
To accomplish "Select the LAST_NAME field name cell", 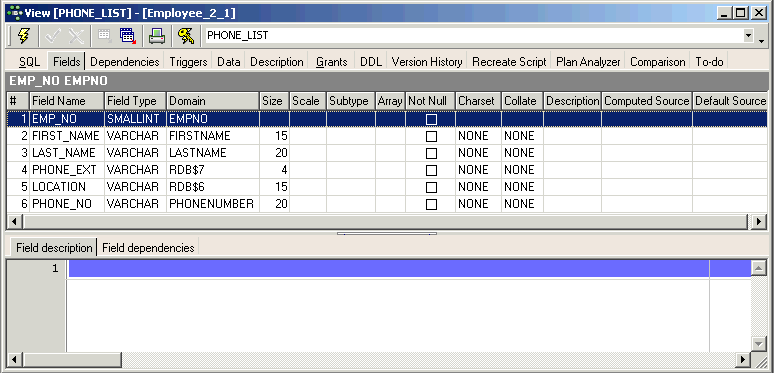I will tap(67, 153).
